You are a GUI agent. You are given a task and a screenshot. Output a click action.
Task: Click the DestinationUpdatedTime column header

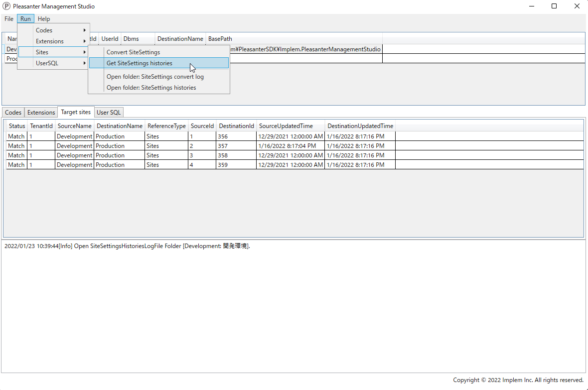click(x=360, y=126)
